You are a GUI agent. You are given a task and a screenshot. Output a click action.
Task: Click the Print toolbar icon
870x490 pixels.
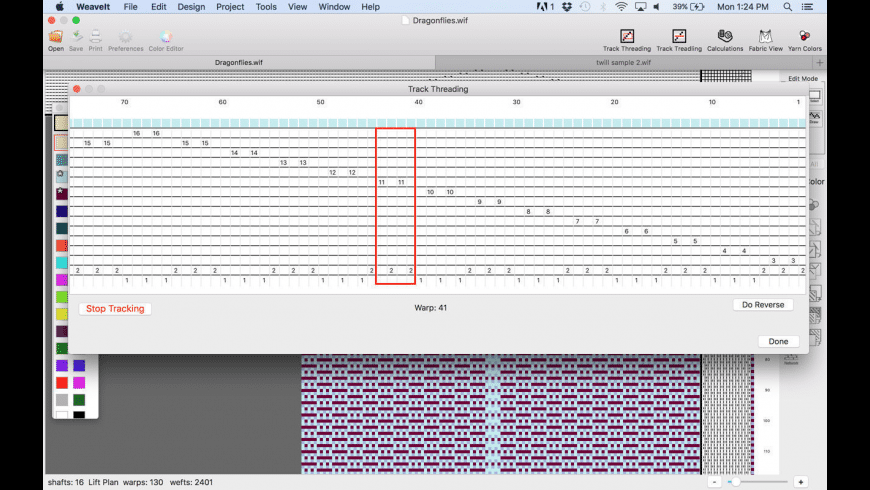[95, 38]
